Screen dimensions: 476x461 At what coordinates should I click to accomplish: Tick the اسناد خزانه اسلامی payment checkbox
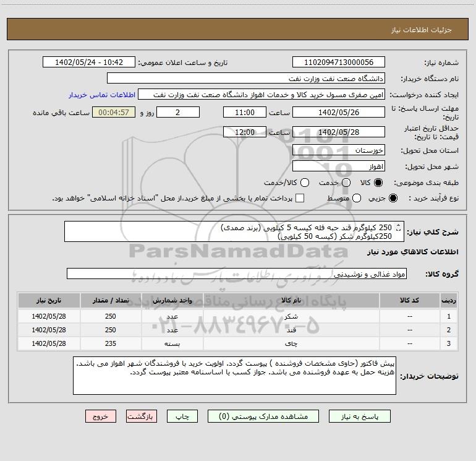coord(300,198)
